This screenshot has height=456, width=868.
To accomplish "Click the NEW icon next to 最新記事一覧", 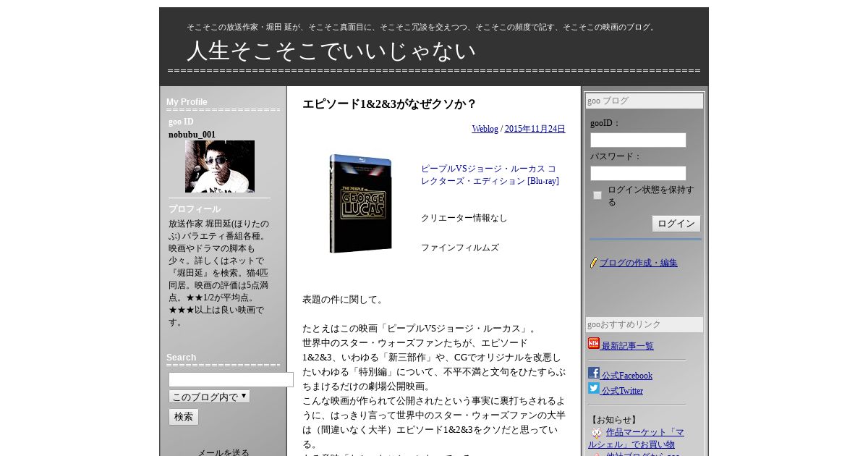I will [x=594, y=343].
